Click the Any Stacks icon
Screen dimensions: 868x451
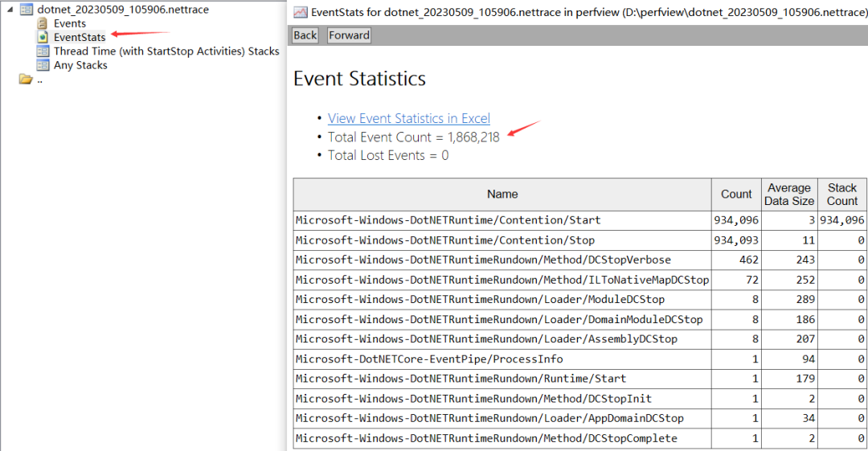coord(43,65)
